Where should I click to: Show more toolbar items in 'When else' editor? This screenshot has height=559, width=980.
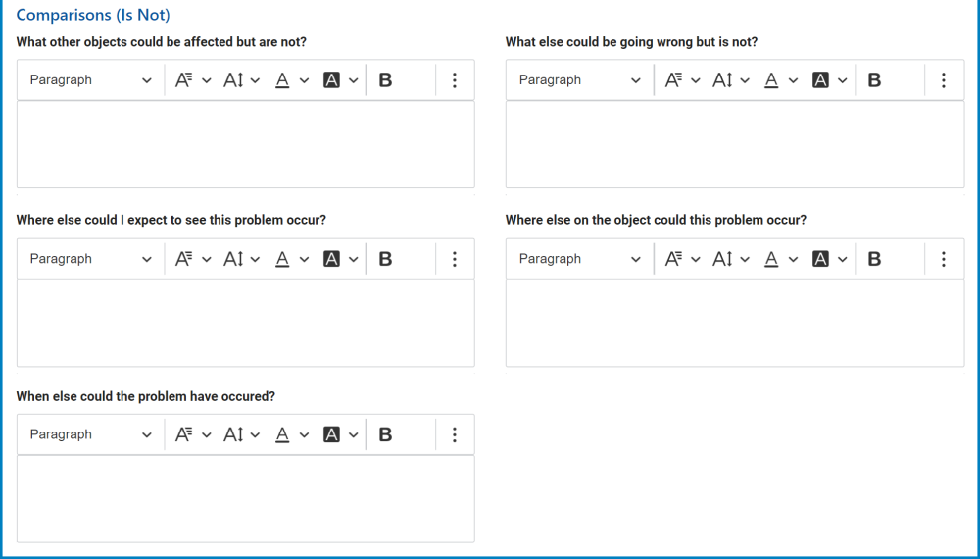tap(455, 434)
